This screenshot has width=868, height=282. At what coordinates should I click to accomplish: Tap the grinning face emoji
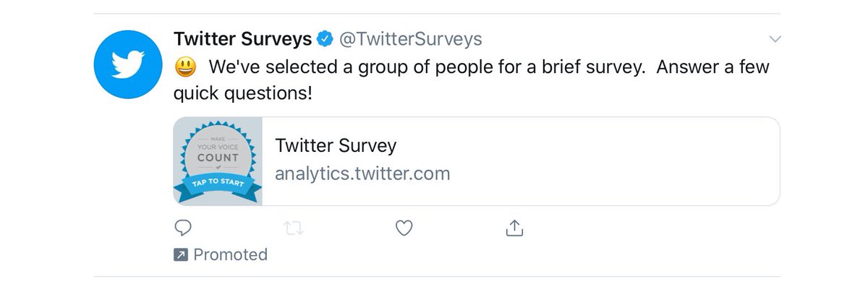[x=186, y=68]
